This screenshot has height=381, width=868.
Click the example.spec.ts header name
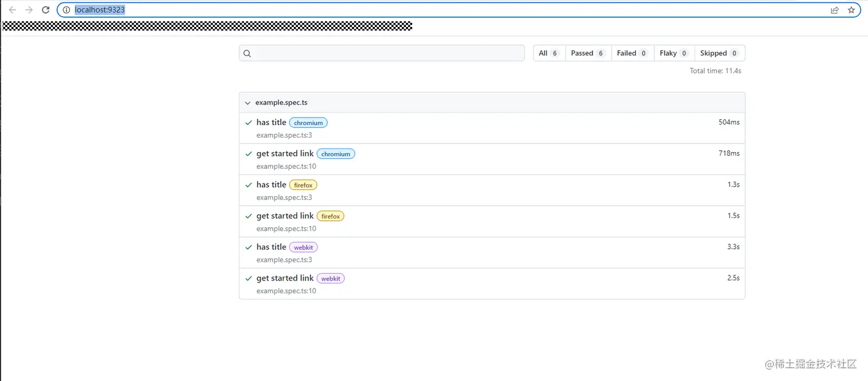click(x=281, y=103)
